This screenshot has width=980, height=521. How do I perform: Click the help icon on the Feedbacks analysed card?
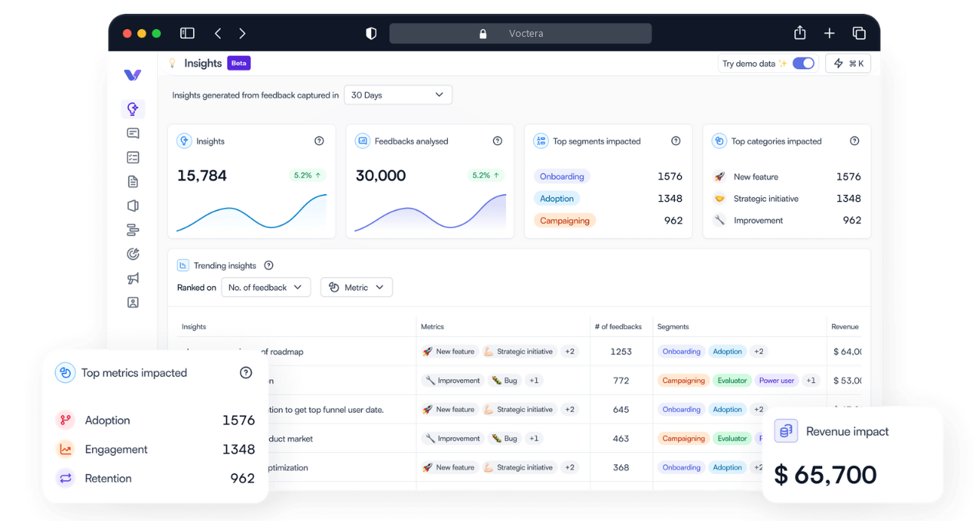point(498,141)
